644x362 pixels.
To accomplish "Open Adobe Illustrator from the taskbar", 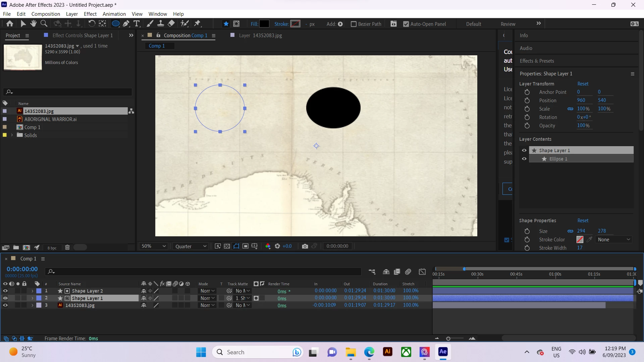I will [387, 352].
